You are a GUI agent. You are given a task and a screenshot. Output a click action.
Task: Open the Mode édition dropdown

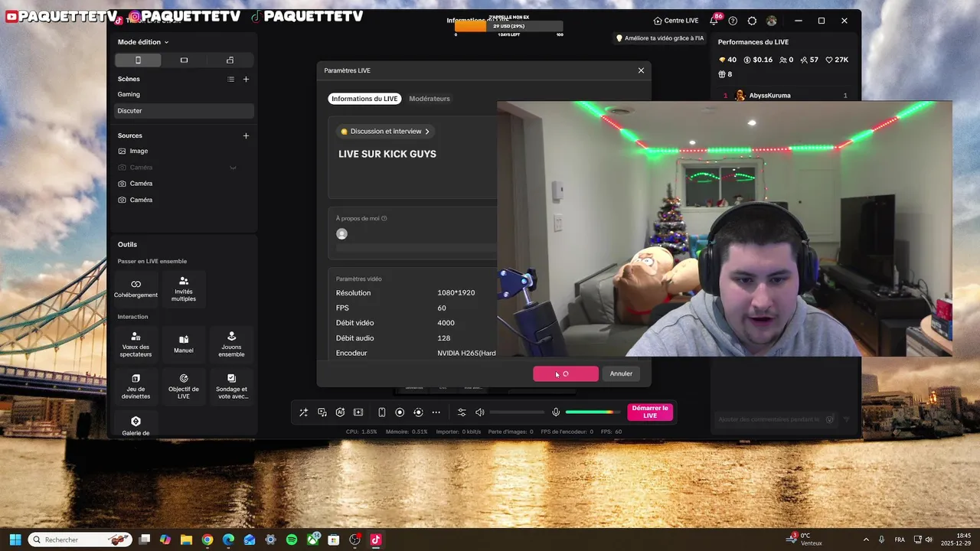[x=143, y=42]
